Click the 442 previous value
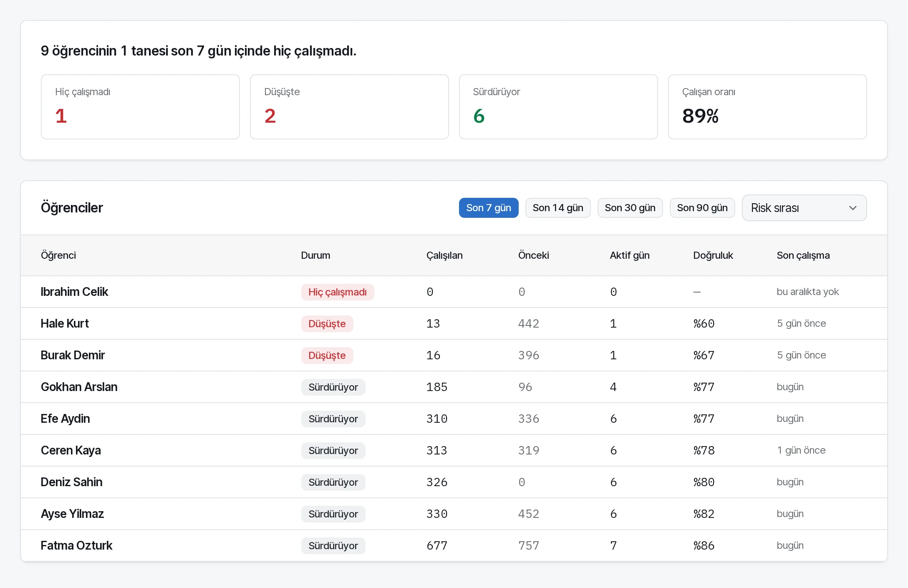 pyautogui.click(x=529, y=323)
